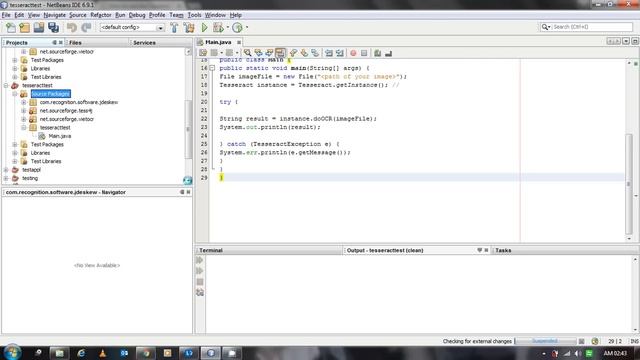Run the main project with green arrow

coord(204,27)
